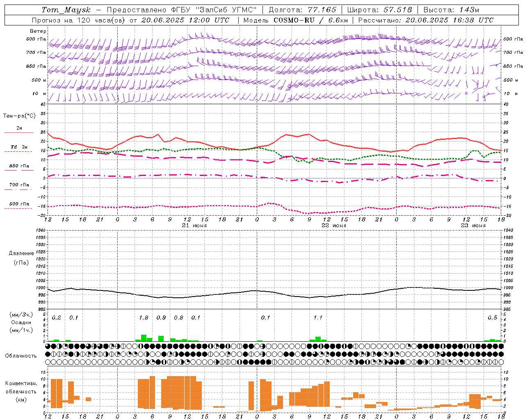This screenshot has height=420, width=525.
Task: Click the (гПа) unit under Давление
Action: pos(21,262)
